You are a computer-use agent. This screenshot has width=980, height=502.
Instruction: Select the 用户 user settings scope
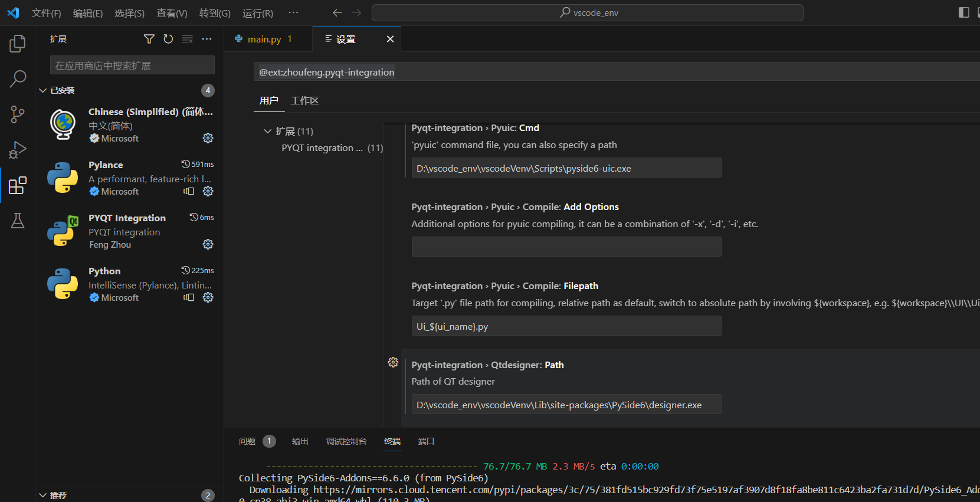point(269,100)
